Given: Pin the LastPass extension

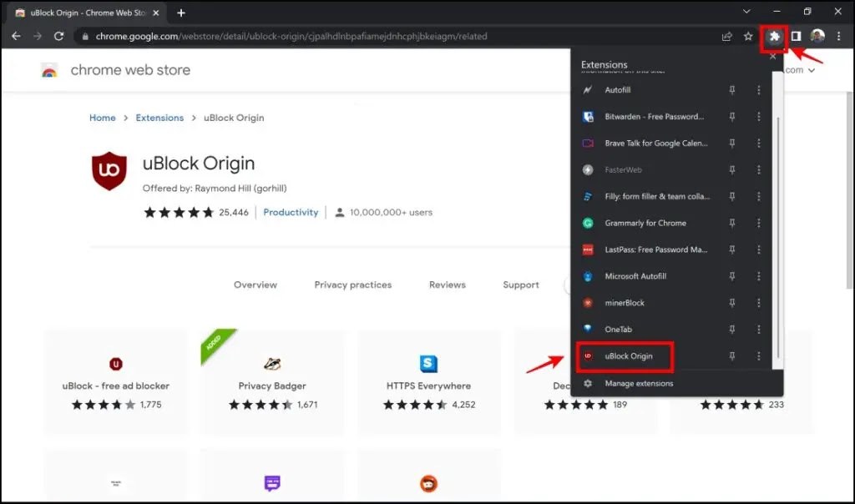Looking at the screenshot, I should 731,249.
